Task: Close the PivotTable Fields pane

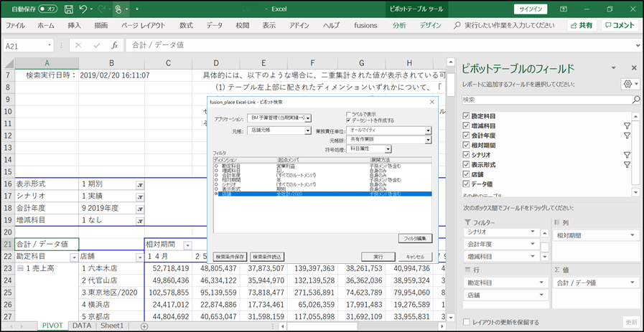Action: pos(634,68)
